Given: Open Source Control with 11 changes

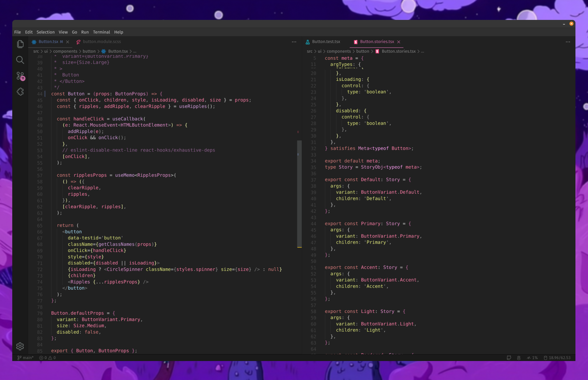Looking at the screenshot, I should (x=20, y=76).
